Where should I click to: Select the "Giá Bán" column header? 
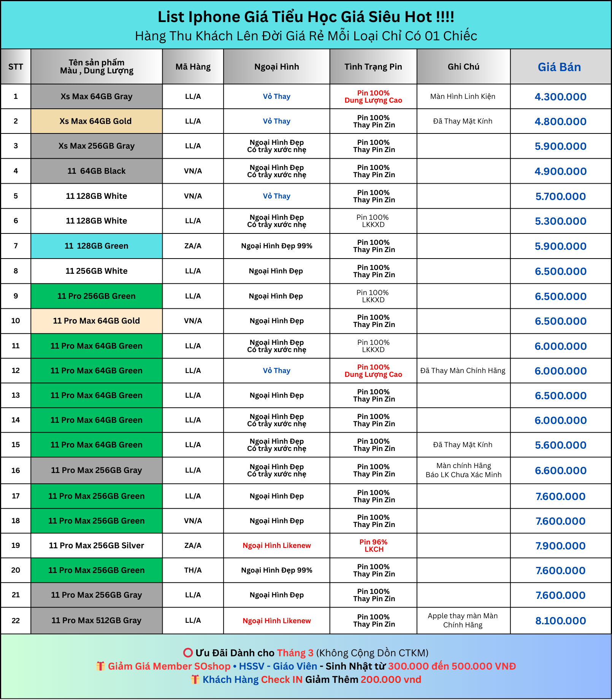[561, 67]
